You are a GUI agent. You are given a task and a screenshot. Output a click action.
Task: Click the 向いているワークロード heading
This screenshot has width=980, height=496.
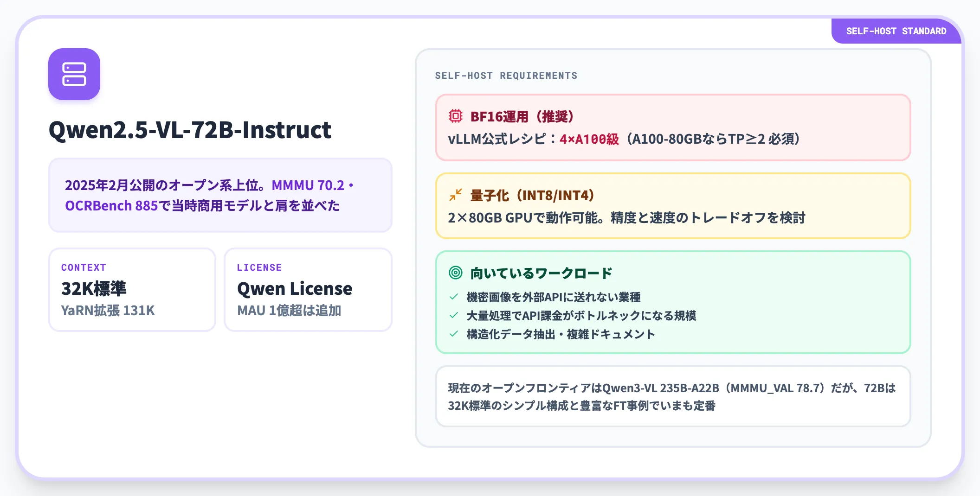click(542, 273)
